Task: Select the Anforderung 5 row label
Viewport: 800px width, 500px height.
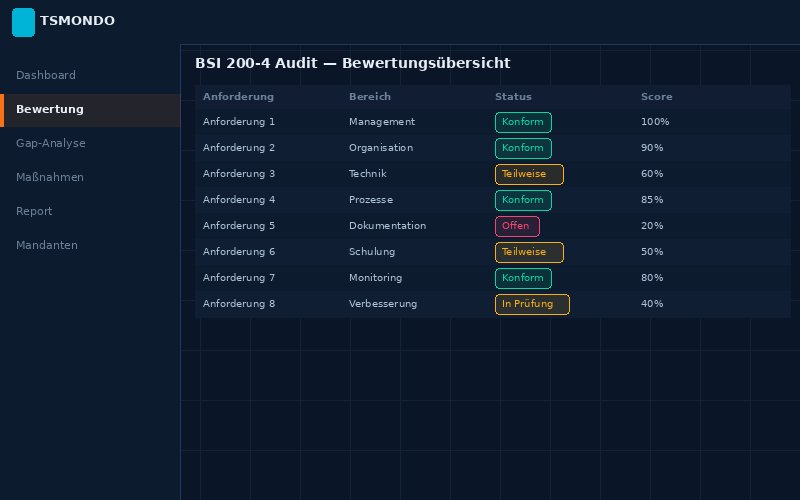Action: [x=239, y=226]
